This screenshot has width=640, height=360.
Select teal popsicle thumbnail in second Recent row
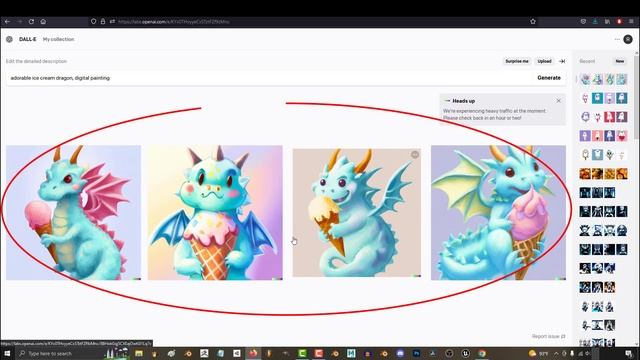point(597,98)
